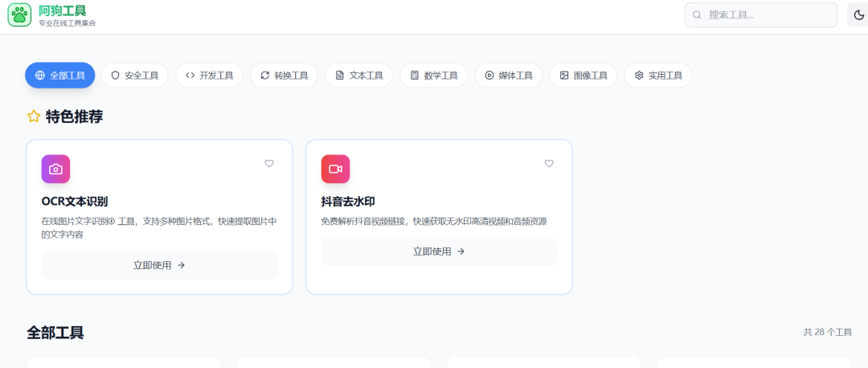The width and height of the screenshot is (868, 368).
Task: Click the star icon beside 特色推荐
Action: pos(34,117)
